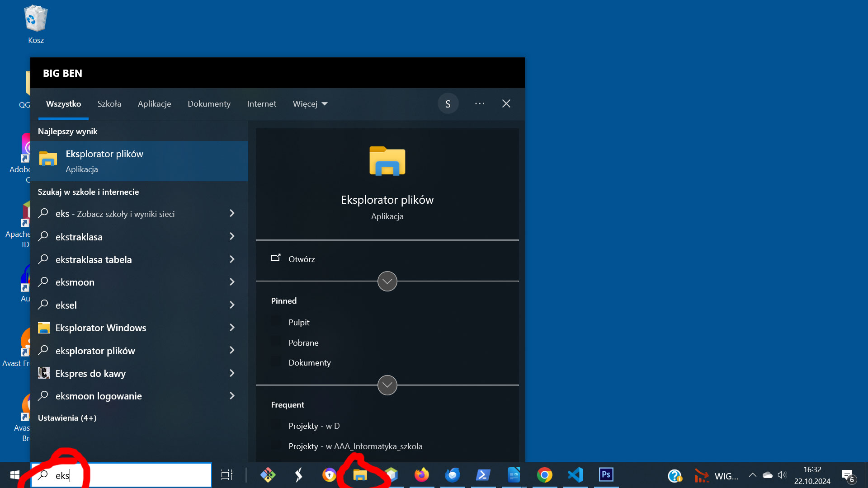Open Firefox from the taskbar
This screenshot has height=488, width=868.
tap(421, 475)
